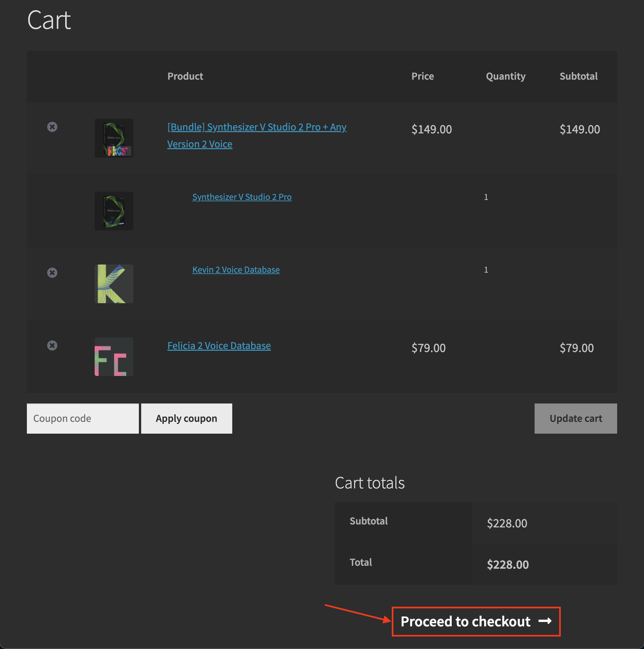The height and width of the screenshot is (649, 644).
Task: Open the Bundle Synthesizer V Studio link
Action: click(x=256, y=127)
